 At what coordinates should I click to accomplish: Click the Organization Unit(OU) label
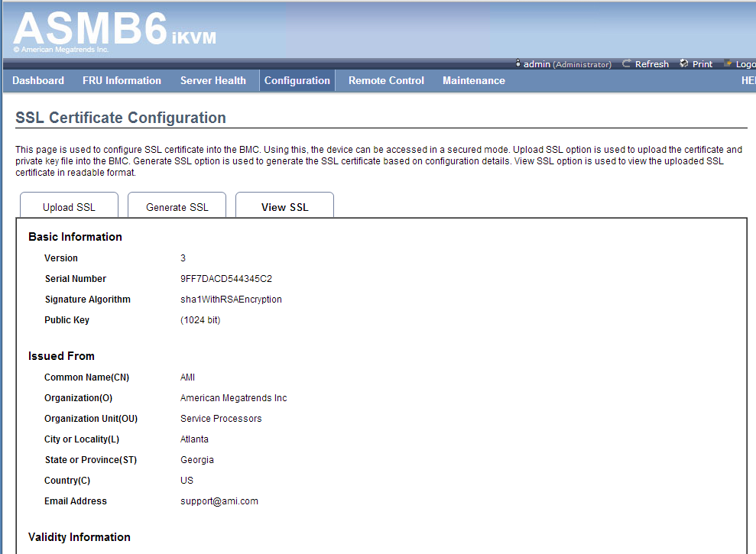pos(91,419)
